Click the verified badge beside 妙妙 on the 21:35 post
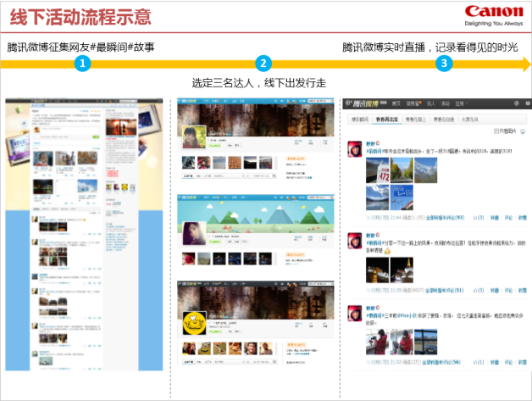Viewport: 532px width, 401px height. click(x=378, y=235)
